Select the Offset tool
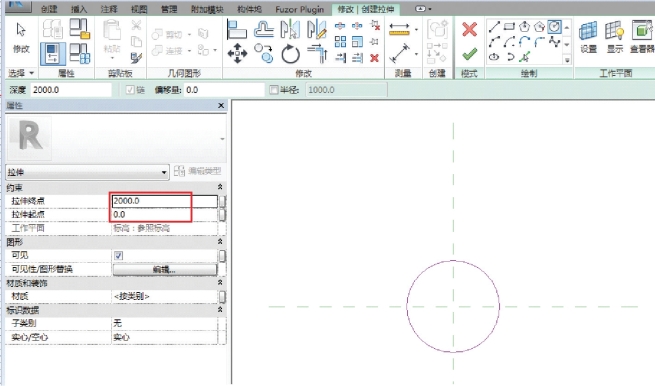655x386 pixels. (263, 29)
